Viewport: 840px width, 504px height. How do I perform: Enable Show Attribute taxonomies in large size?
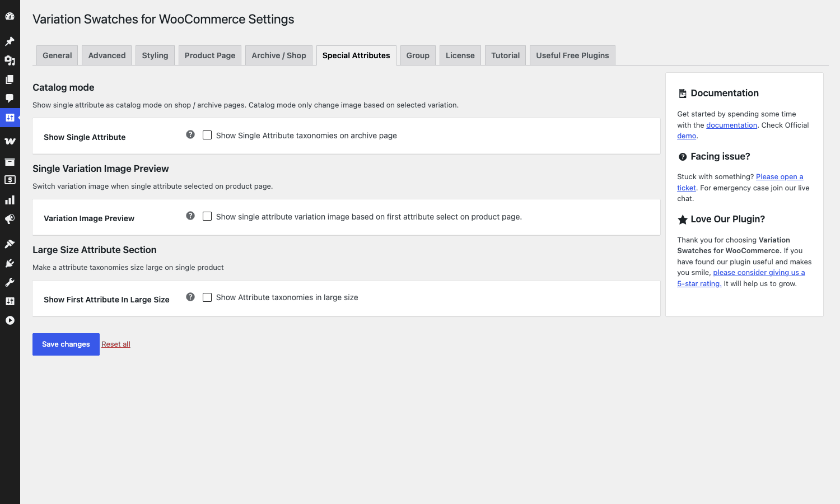pyautogui.click(x=207, y=297)
